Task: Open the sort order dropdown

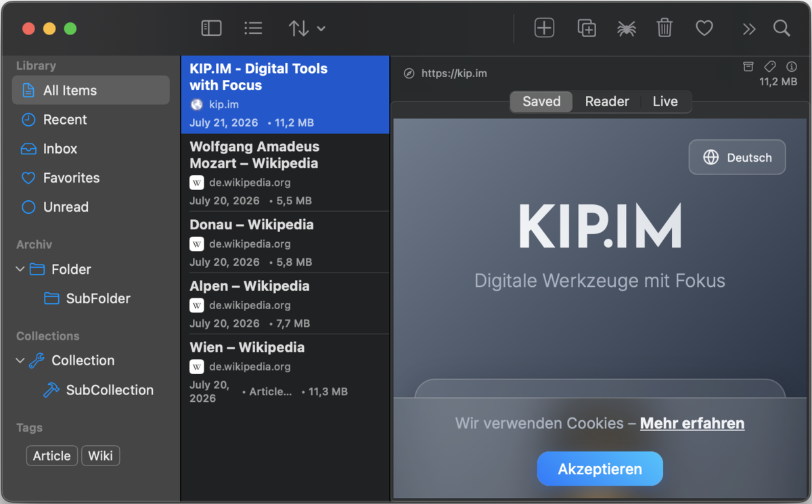Action: (x=307, y=28)
